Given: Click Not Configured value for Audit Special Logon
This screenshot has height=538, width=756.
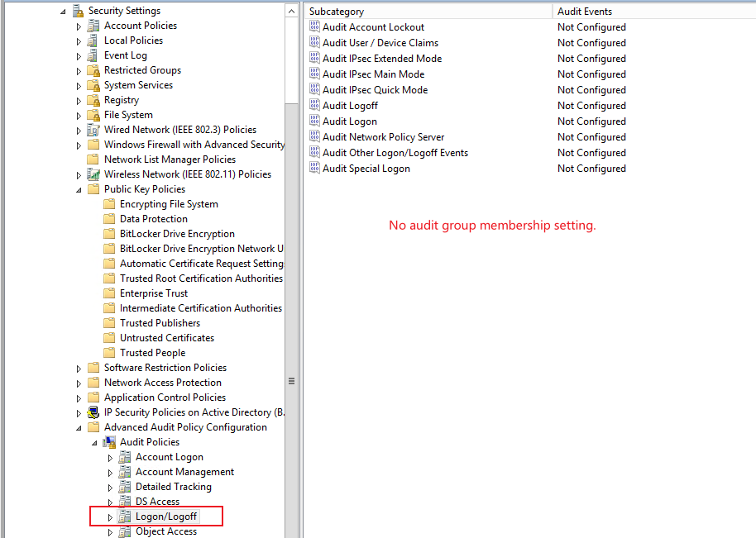Looking at the screenshot, I should [x=591, y=169].
